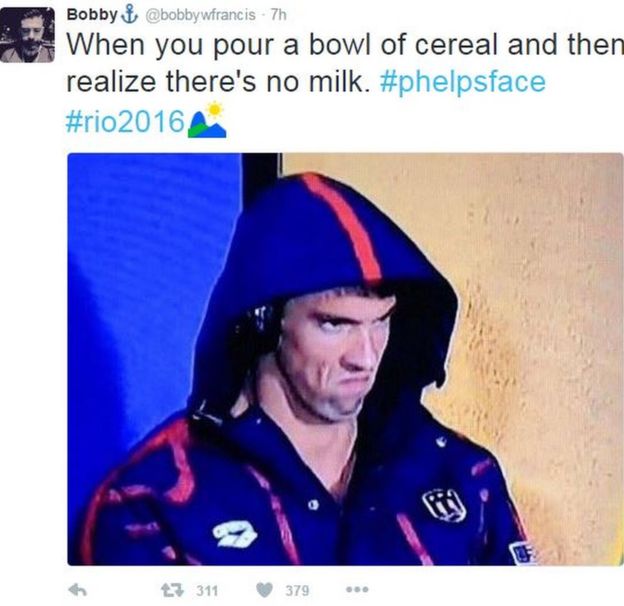View the 379 likes count
The image size is (624, 606).
297,590
